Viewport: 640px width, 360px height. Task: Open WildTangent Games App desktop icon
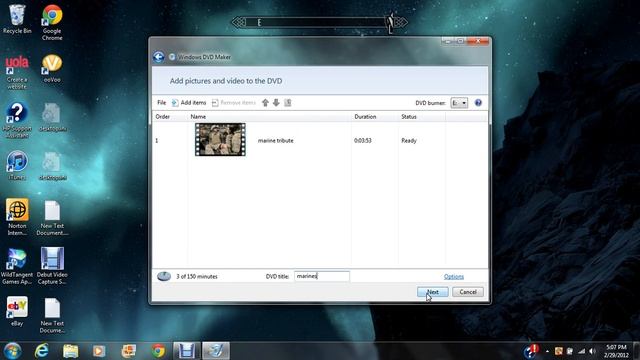tap(17, 266)
